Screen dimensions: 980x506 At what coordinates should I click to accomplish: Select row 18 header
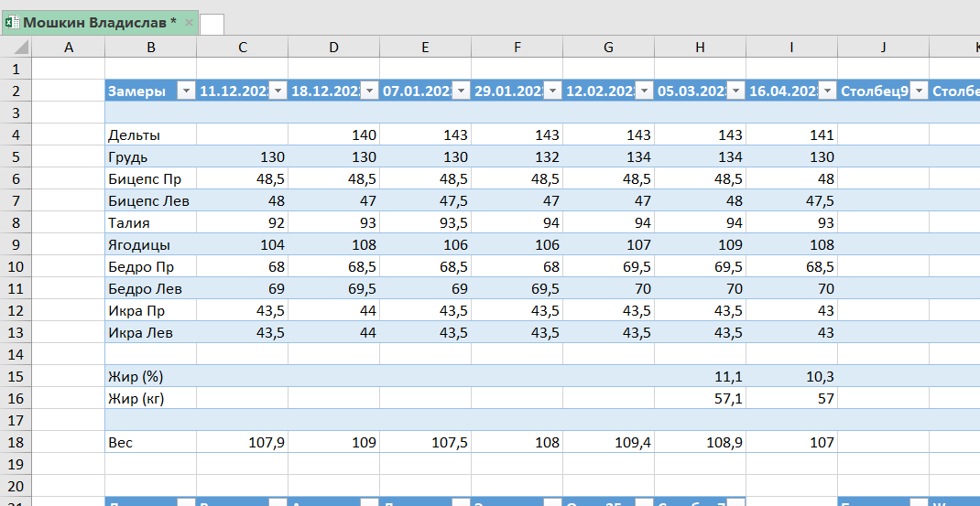(16, 443)
